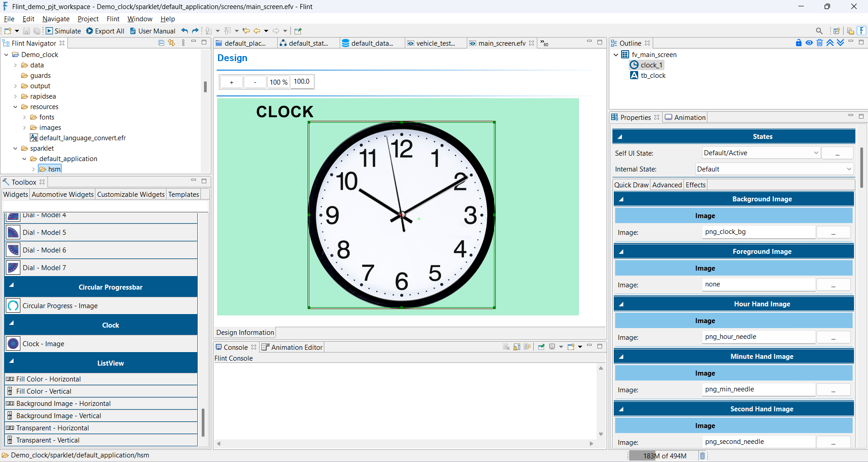This screenshot has width=868, height=462.
Task: Toggle the lock icon in Outline toolbar
Action: (799, 43)
